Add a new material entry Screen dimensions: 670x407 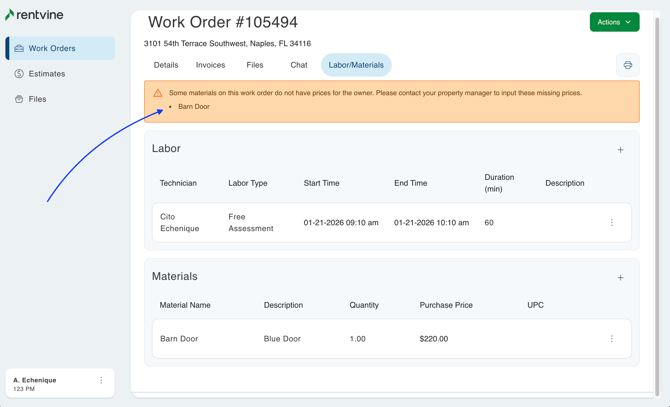pyautogui.click(x=620, y=278)
